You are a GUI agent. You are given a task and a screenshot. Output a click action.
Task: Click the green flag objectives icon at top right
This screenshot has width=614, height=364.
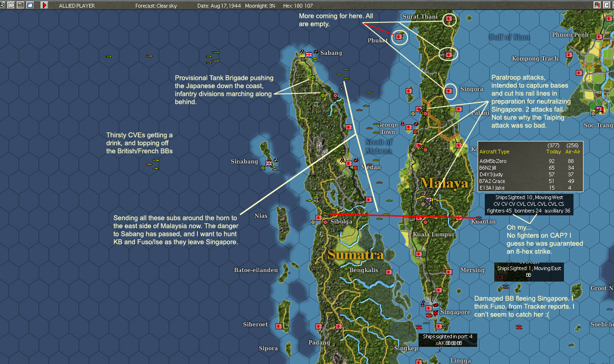click(597, 5)
